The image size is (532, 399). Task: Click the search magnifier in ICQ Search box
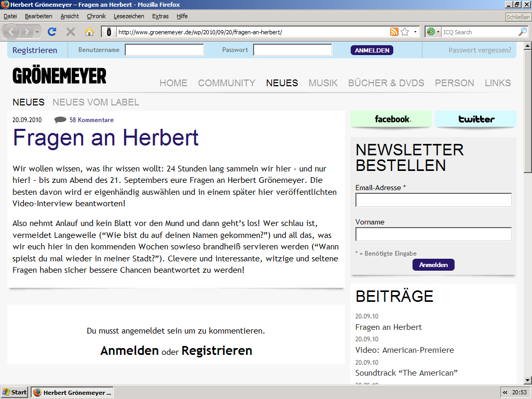523,32
